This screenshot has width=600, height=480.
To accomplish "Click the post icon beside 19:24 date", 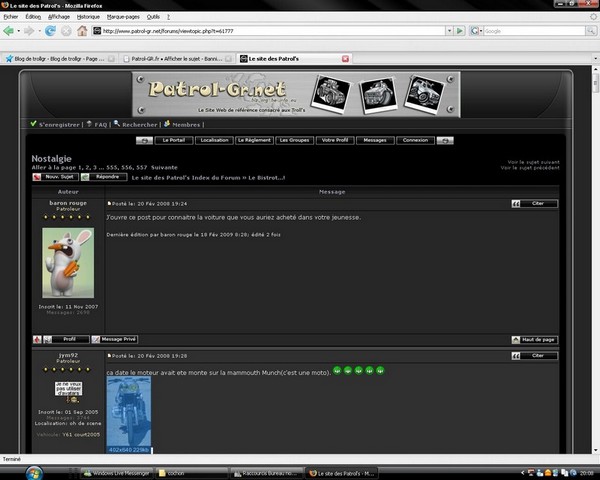I will tap(109, 204).
